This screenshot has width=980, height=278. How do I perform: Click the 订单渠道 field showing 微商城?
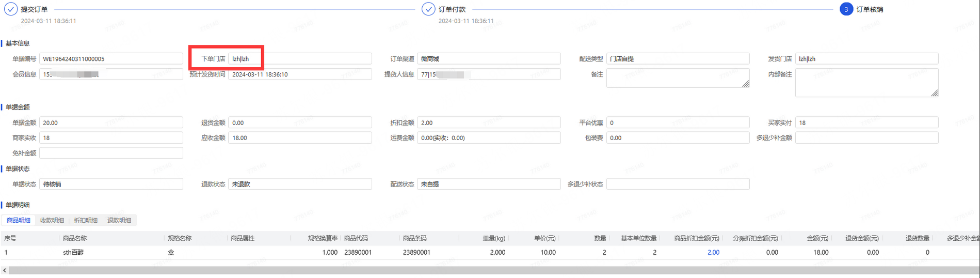click(489, 59)
